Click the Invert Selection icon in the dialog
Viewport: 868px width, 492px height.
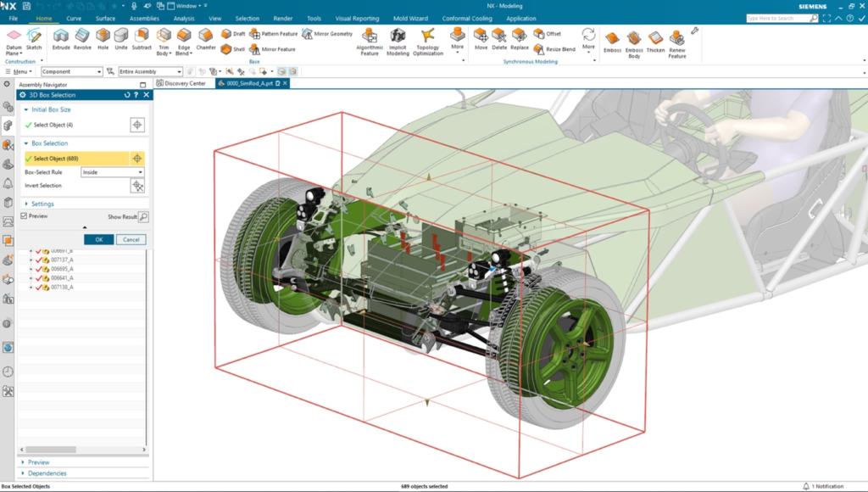(x=137, y=187)
